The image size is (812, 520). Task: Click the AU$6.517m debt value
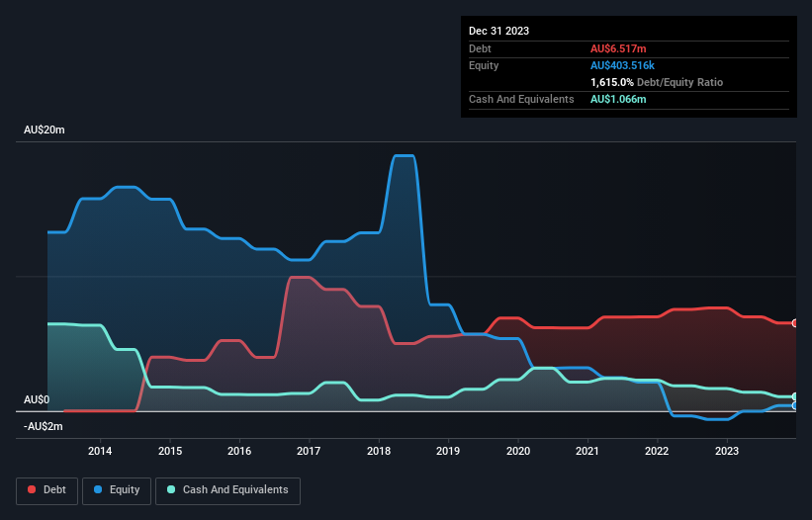618,48
